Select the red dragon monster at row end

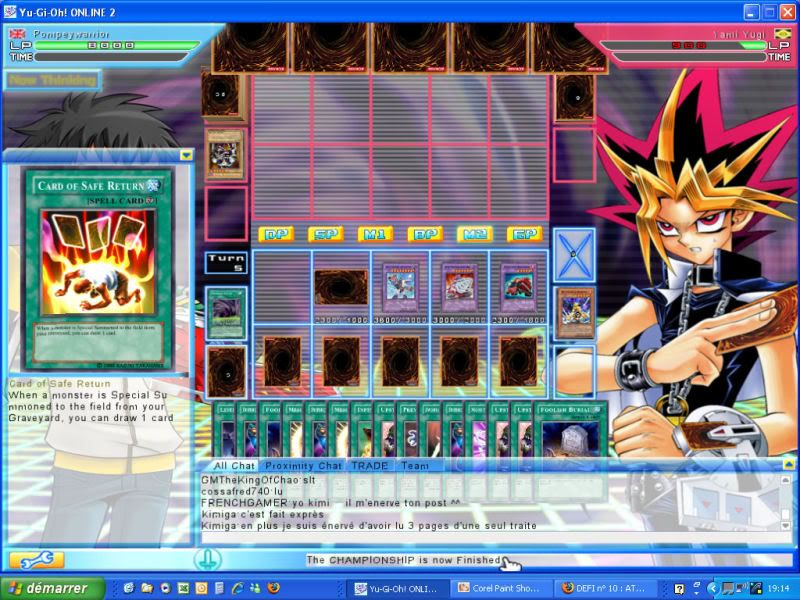tap(518, 288)
